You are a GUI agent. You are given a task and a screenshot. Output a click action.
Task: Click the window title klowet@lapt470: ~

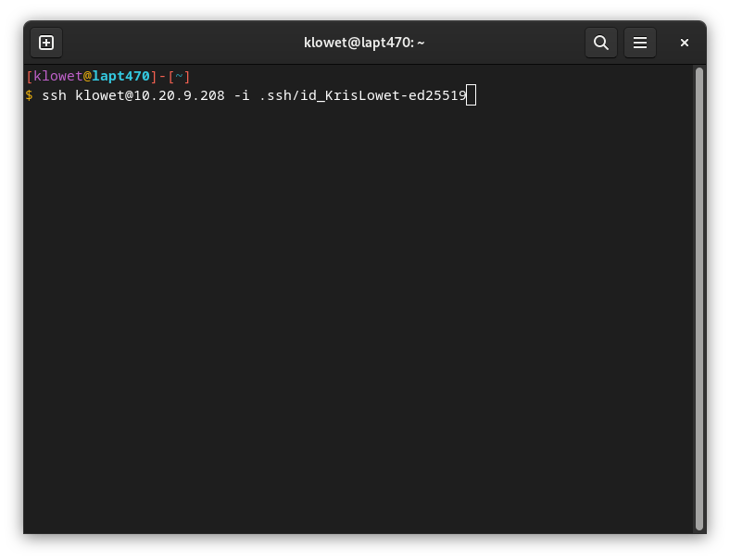[x=364, y=43]
